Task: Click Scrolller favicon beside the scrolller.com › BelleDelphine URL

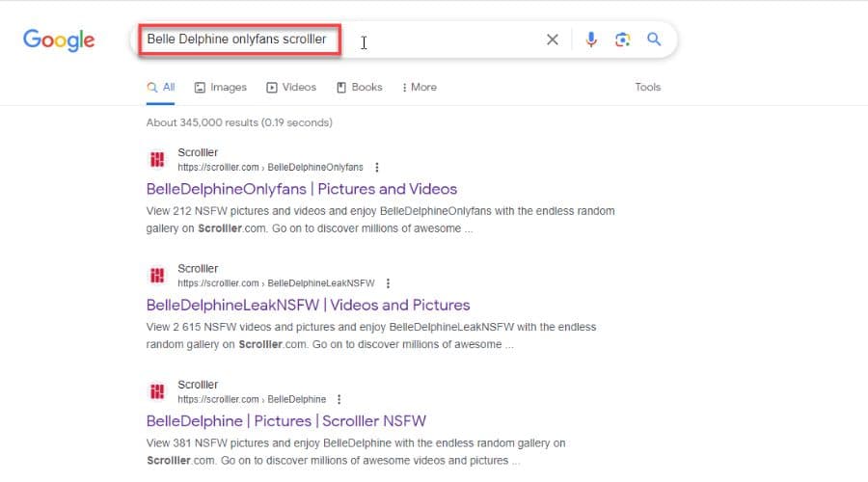Action: [x=157, y=391]
